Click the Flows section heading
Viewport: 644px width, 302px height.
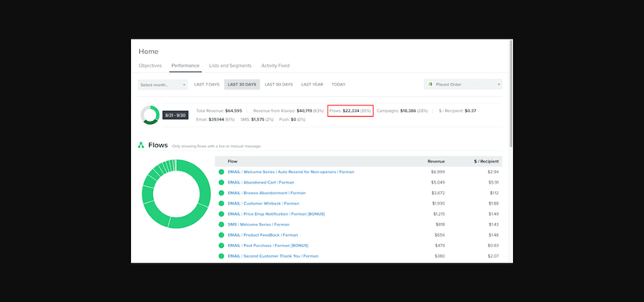pos(158,145)
